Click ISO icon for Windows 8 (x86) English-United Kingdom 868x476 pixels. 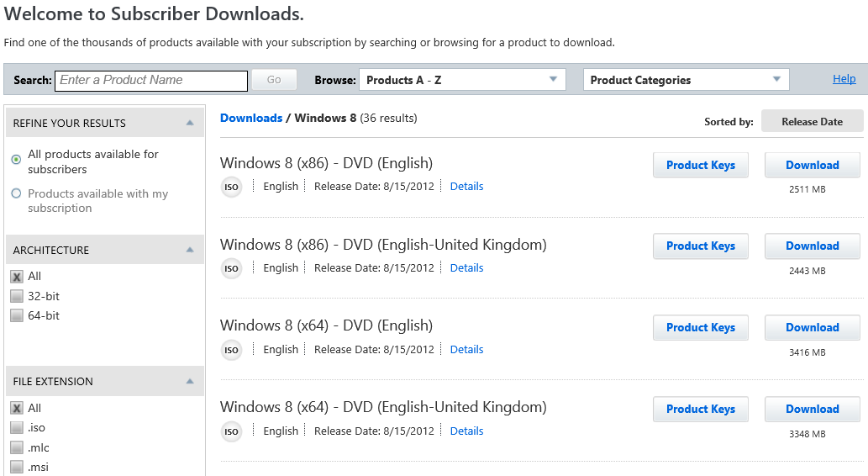(231, 269)
